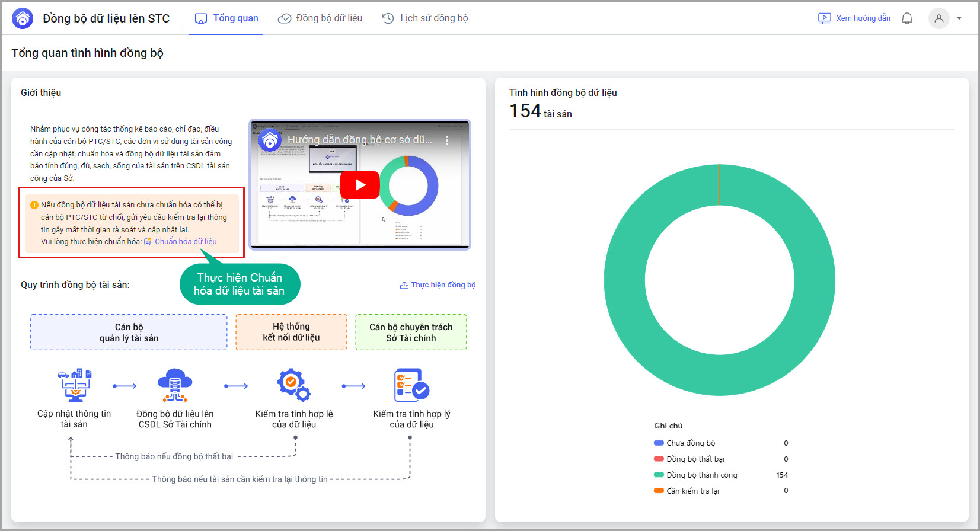This screenshot has width=980, height=531.
Task: Click the cloud database sync icon
Action: 175,385
